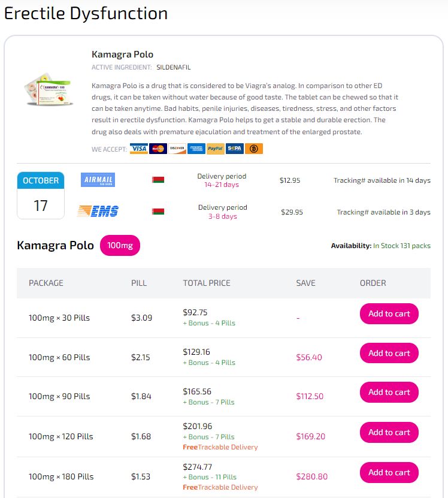Click the SEPA payment icon

tap(235, 149)
